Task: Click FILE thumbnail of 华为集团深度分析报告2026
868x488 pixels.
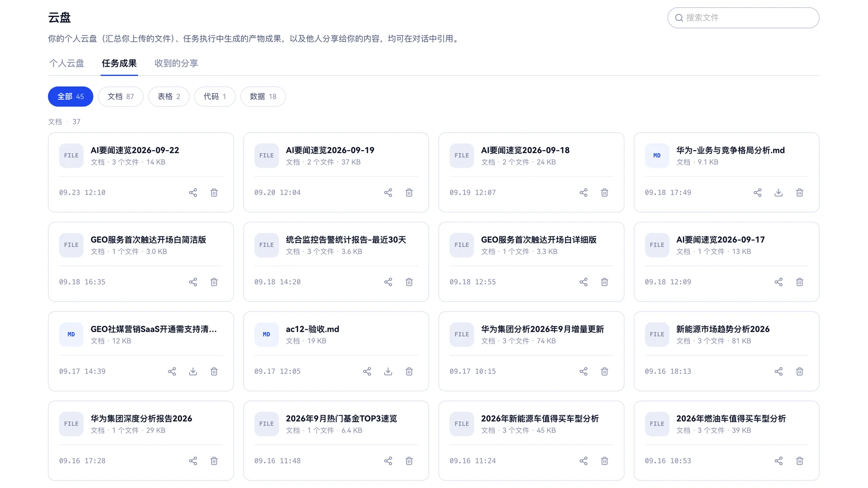Action: pyautogui.click(x=71, y=424)
